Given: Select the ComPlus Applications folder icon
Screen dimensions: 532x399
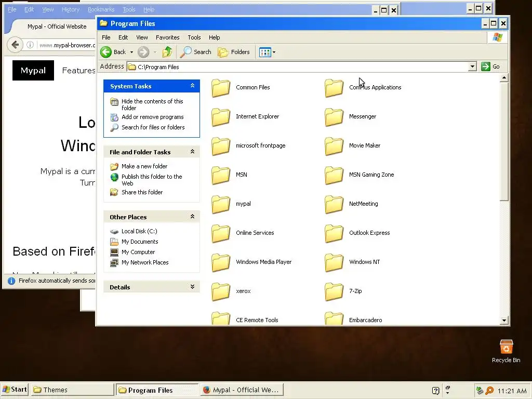Looking at the screenshot, I should (334, 88).
